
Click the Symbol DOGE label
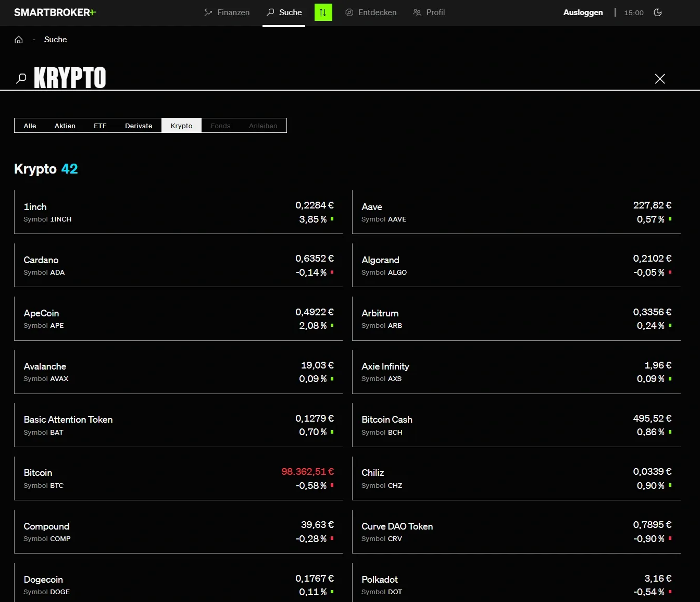coord(46,592)
